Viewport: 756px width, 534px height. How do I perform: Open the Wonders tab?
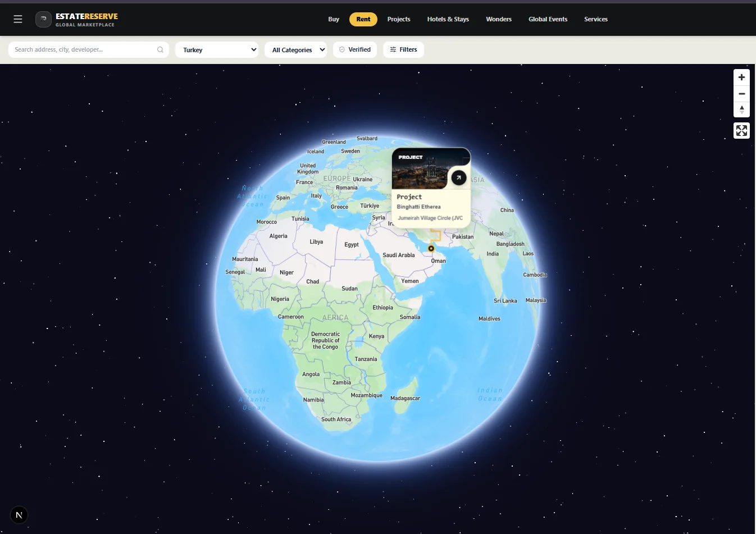(499, 19)
